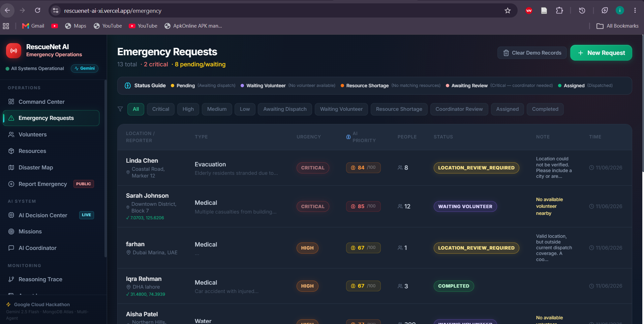Image resolution: width=644 pixels, height=324 pixels.
Task: Click the 85/100 AI priority score
Action: [363, 206]
